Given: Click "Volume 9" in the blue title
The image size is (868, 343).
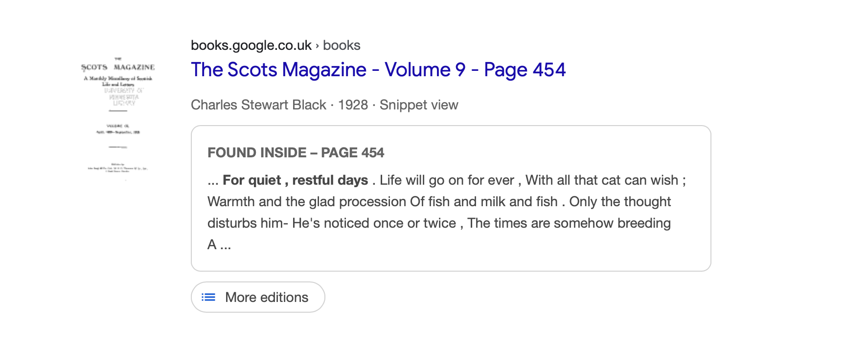Looking at the screenshot, I should pyautogui.click(x=425, y=70).
